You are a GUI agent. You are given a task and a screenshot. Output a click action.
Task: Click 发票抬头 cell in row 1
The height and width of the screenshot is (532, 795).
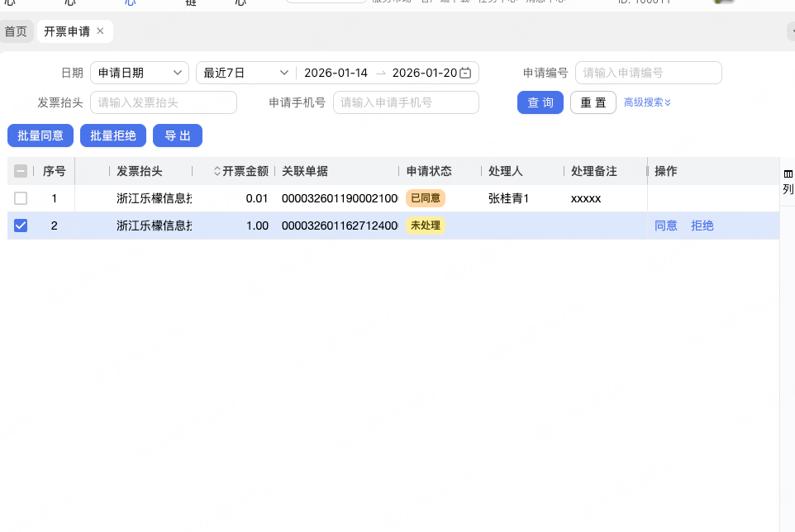(x=155, y=198)
